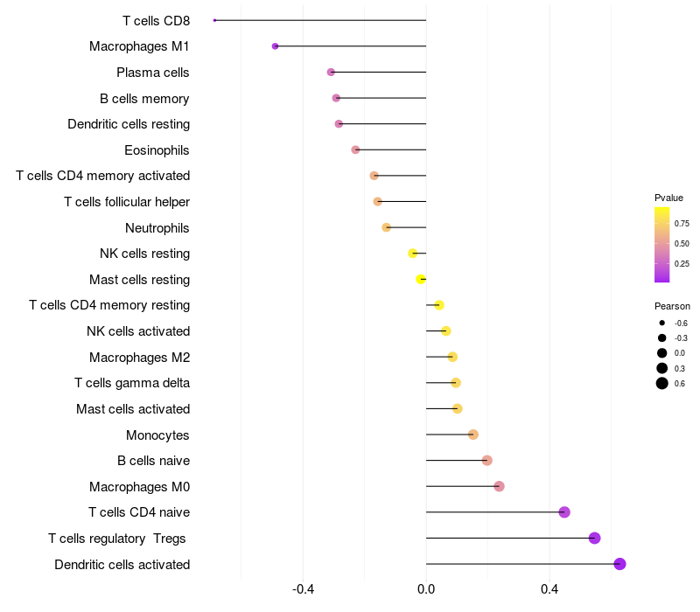The width and height of the screenshot is (700, 612).
Task: Click the T cells regulatory Tregs dot
Action: [595, 538]
